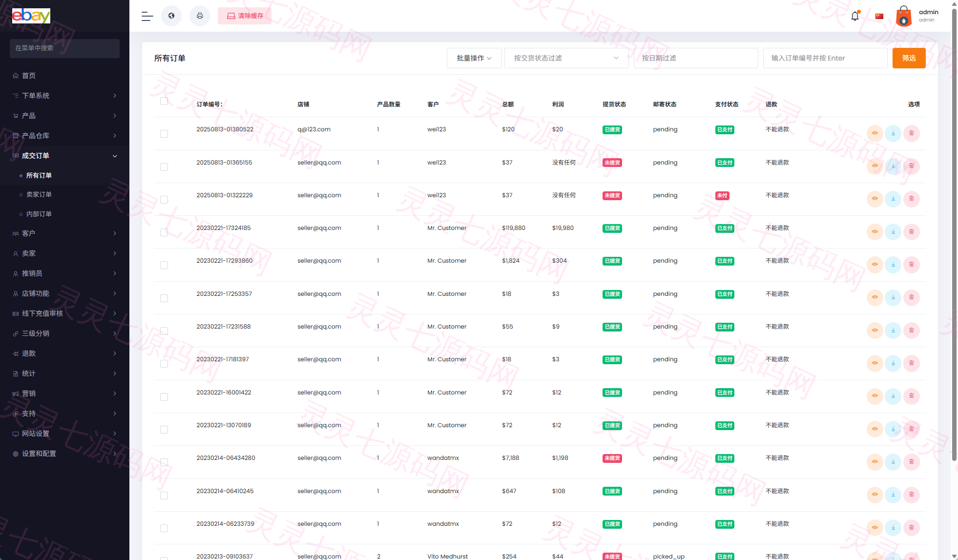
Task: Download invoice for order 20230221-17293860
Action: (x=893, y=265)
